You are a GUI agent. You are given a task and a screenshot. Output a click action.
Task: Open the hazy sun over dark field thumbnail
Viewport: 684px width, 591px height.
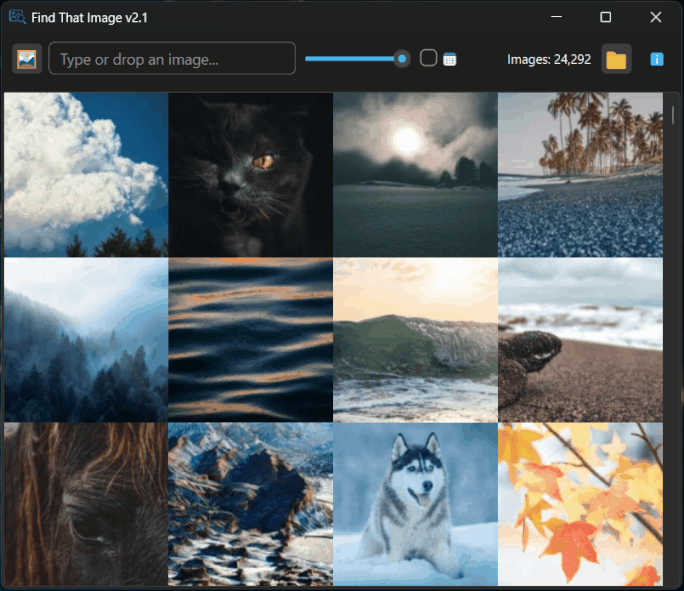click(415, 174)
